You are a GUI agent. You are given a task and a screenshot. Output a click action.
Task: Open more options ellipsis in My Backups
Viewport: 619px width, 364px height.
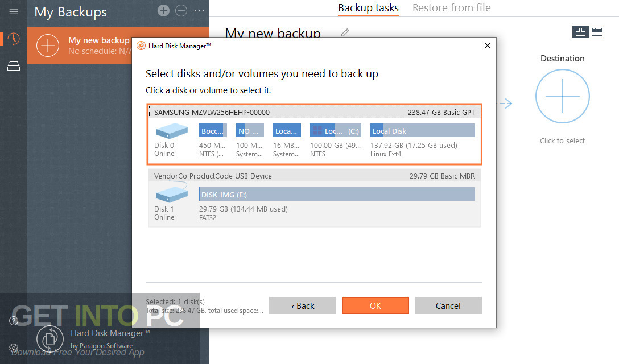(x=199, y=11)
